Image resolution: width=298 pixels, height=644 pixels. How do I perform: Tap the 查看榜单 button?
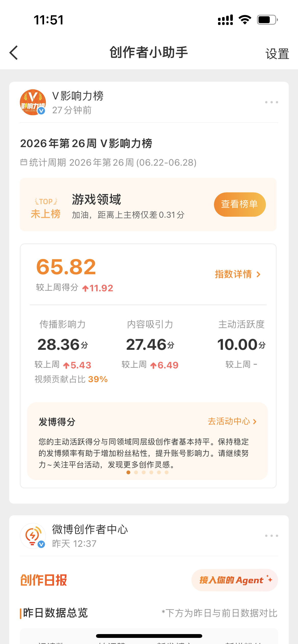pyautogui.click(x=240, y=204)
